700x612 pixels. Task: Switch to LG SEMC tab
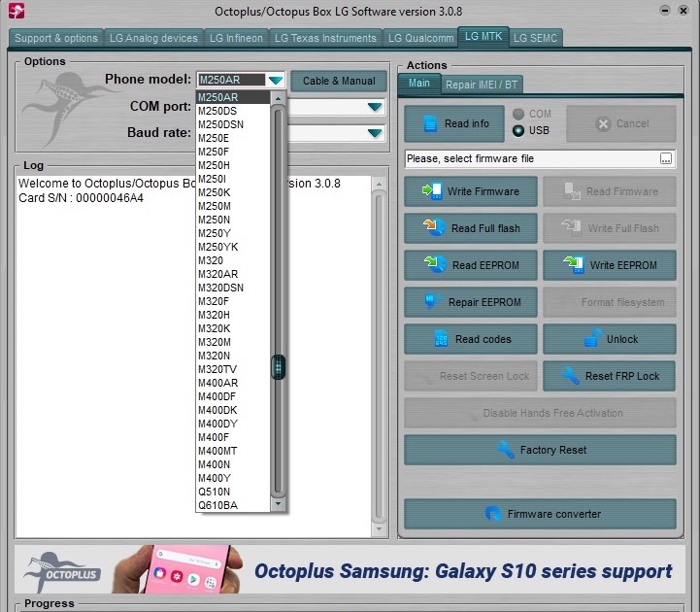point(535,38)
